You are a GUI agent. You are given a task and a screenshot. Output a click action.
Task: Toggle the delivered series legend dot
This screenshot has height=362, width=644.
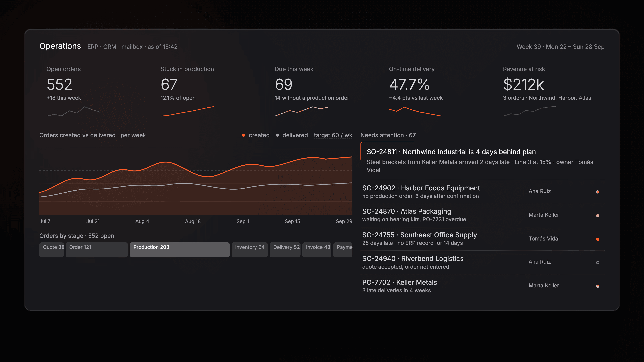click(x=277, y=135)
